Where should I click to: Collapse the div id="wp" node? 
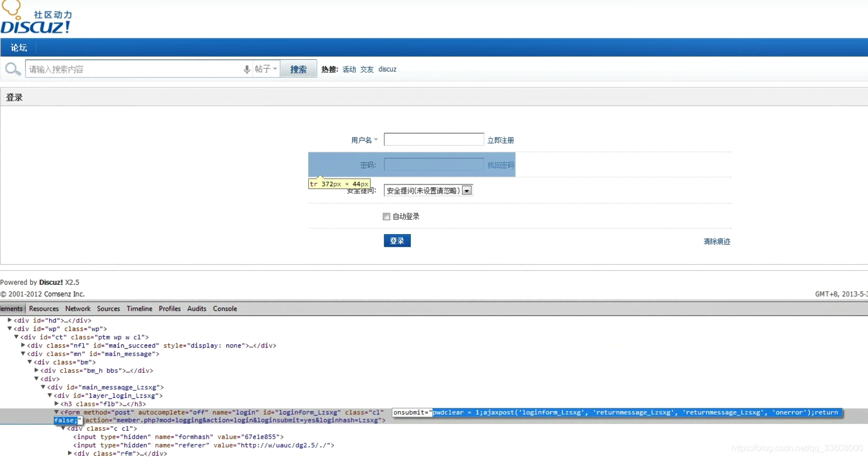coord(10,328)
